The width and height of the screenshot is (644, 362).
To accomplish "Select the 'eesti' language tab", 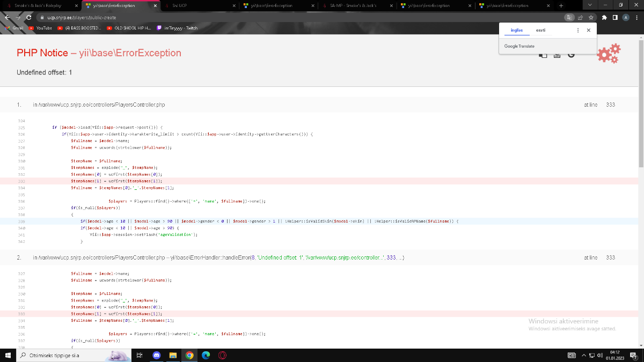I will pyautogui.click(x=540, y=31).
